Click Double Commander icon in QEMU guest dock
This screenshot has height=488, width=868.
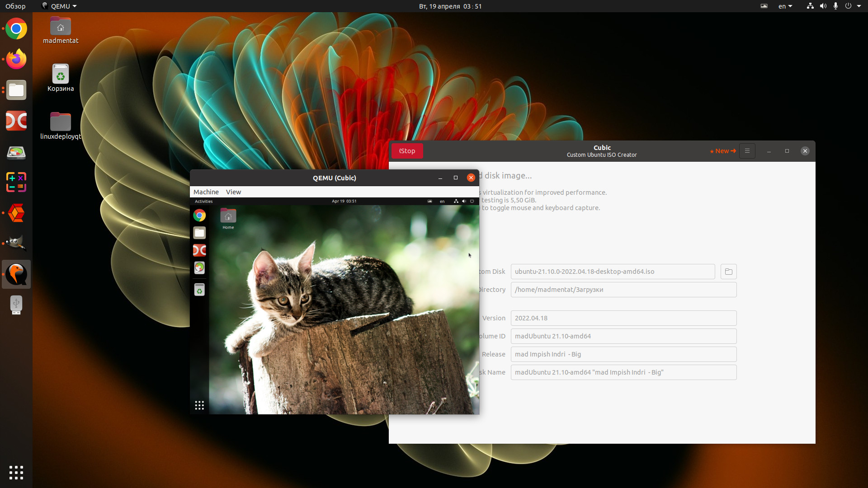pyautogui.click(x=199, y=250)
